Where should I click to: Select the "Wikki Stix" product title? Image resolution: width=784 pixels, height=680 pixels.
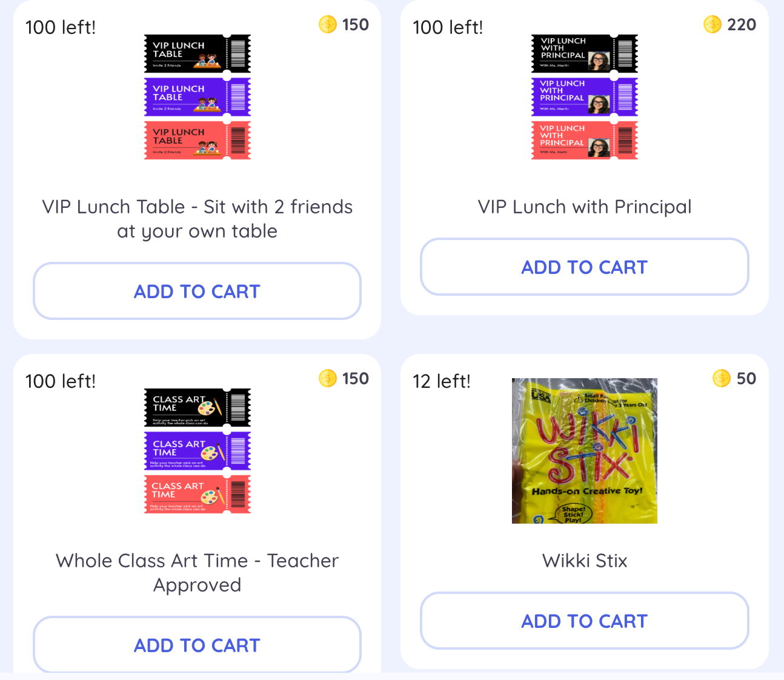tap(584, 561)
